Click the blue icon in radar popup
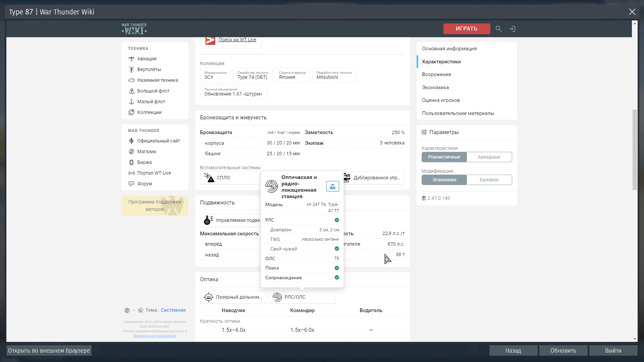Viewport: 644px width, 362px height. pyautogui.click(x=332, y=186)
